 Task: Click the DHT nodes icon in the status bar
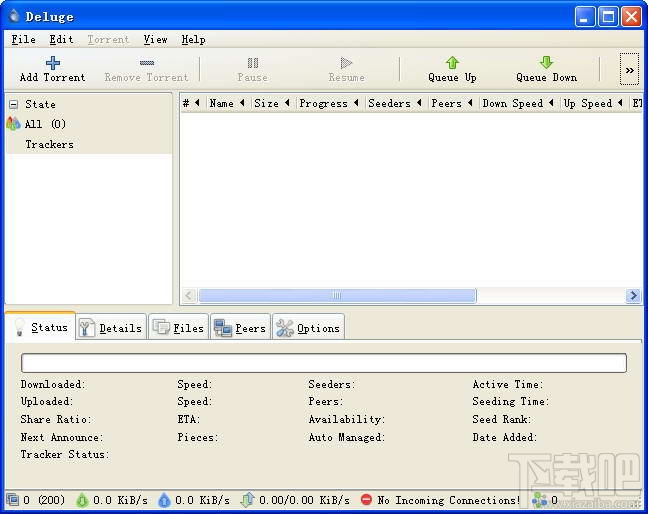pos(539,500)
